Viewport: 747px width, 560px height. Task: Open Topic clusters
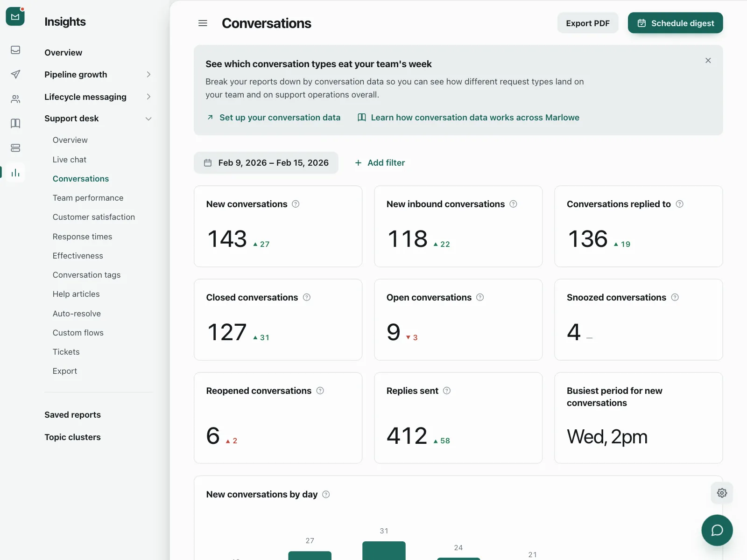73,437
